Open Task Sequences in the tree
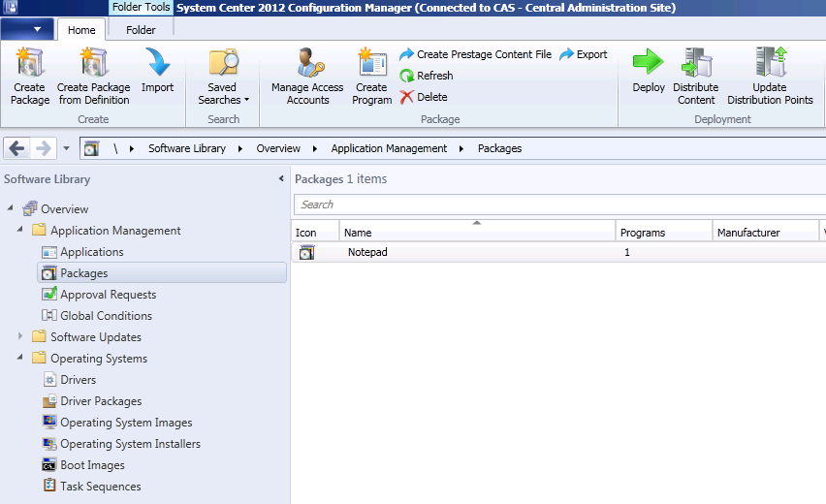This screenshot has height=504, width=826. pyautogui.click(x=100, y=487)
